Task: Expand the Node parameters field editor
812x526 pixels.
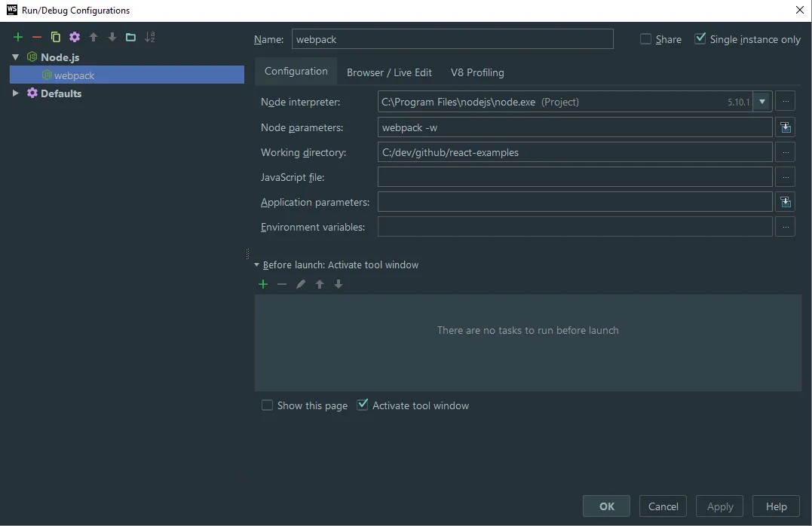Action: pyautogui.click(x=786, y=127)
